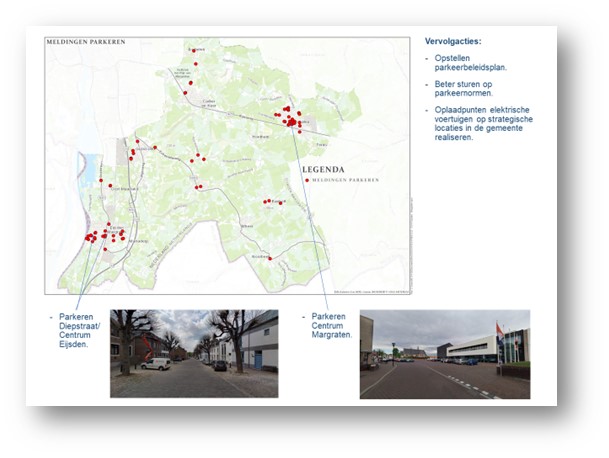Click the 'NEDERLAND NETHERLANDS' border label
Viewport: 609px width, 458px height.
tap(171, 246)
